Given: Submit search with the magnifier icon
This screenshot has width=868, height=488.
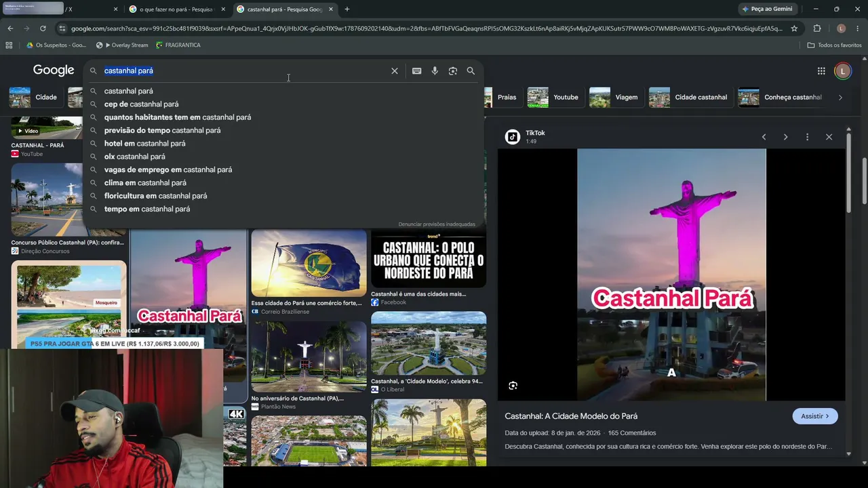Looking at the screenshot, I should [471, 70].
